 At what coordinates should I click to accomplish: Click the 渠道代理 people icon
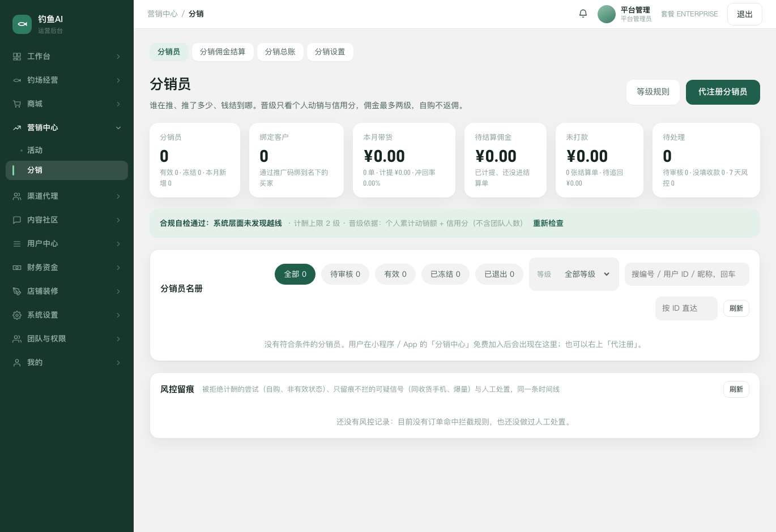(x=17, y=196)
